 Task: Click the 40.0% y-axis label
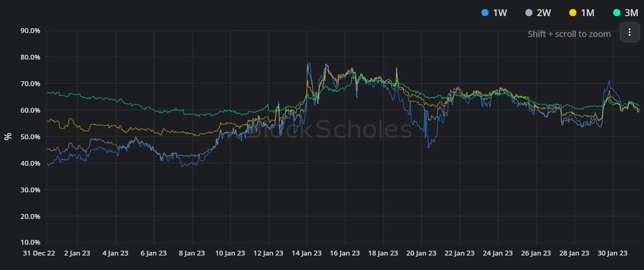(x=31, y=163)
